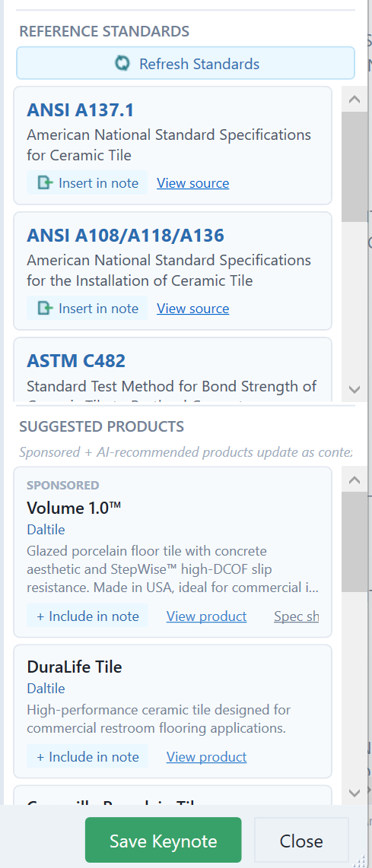This screenshot has height=868, width=372.
Task: Click the standards list scroll-up arrow
Action: pyautogui.click(x=355, y=100)
